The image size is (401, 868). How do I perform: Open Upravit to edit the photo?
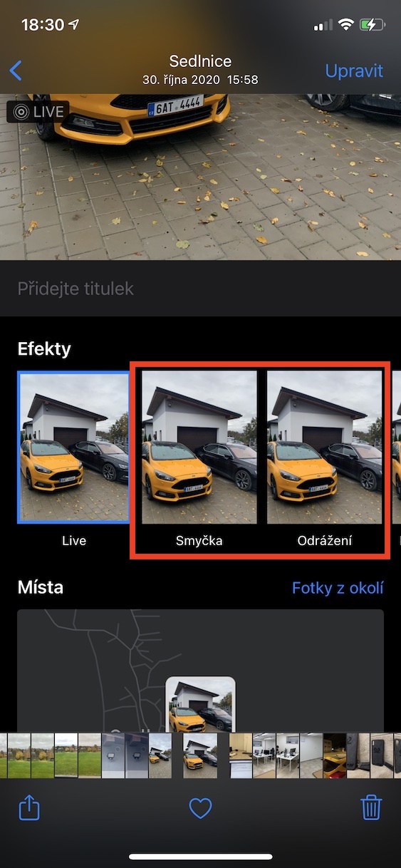[354, 71]
